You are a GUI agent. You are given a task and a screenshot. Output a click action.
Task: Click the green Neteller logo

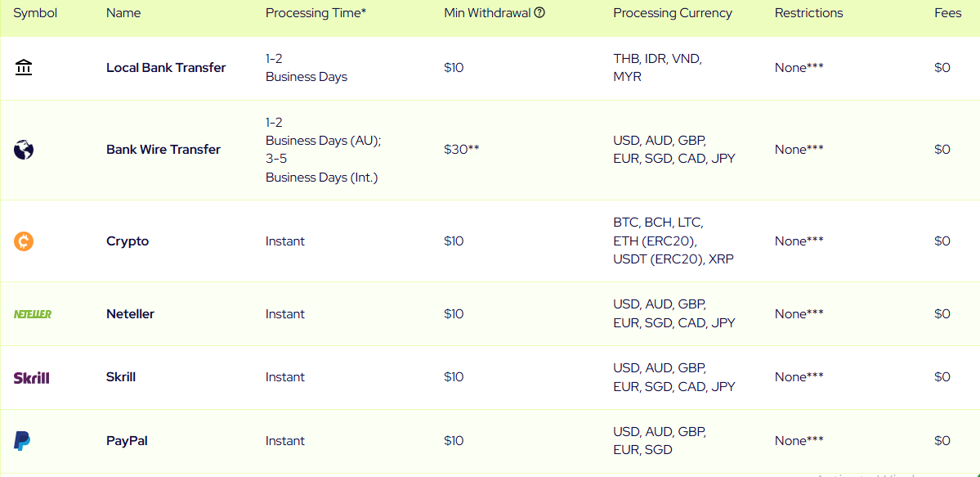pyautogui.click(x=33, y=314)
